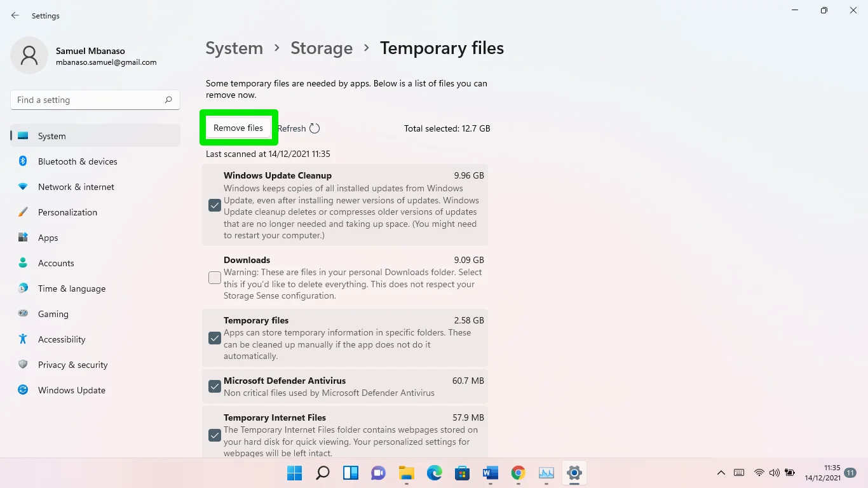
Task: Open taskbar Search
Action: (323, 473)
